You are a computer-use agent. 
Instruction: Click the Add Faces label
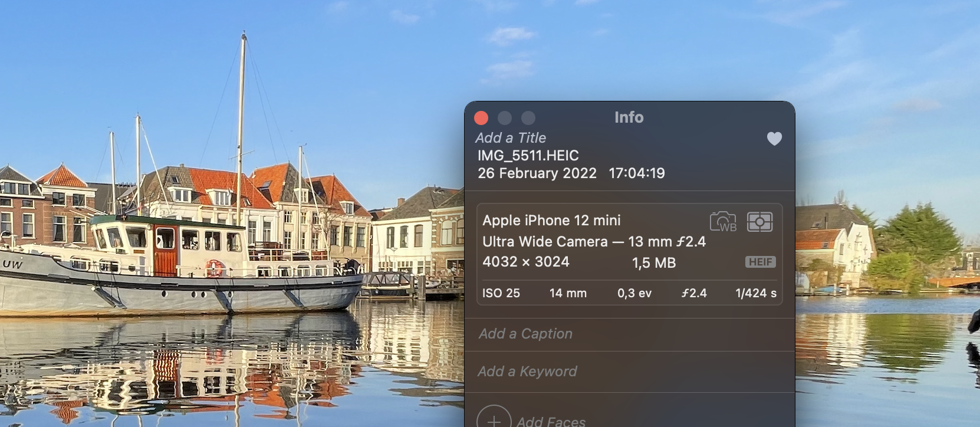551,421
